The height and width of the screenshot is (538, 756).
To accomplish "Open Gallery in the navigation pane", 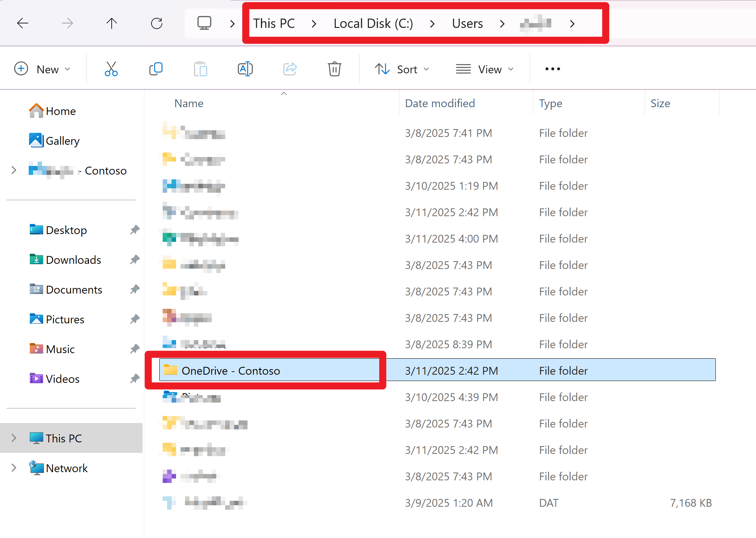I will [x=54, y=141].
